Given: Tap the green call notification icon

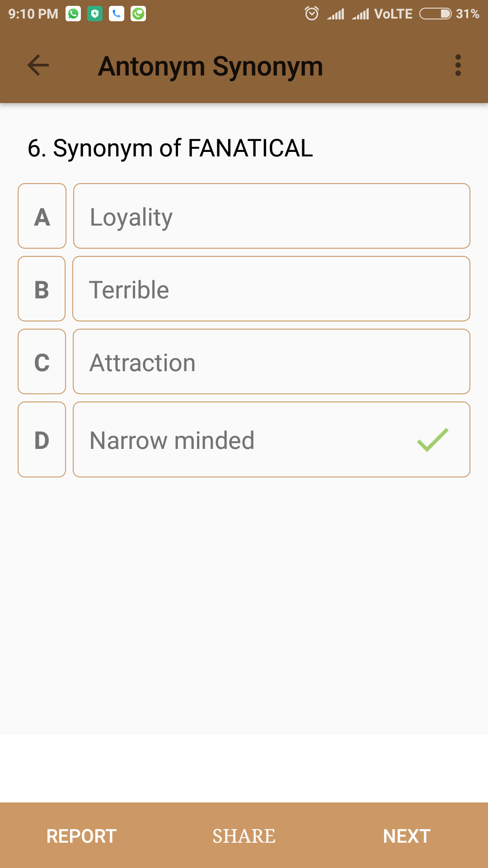Looking at the screenshot, I should coord(138,14).
